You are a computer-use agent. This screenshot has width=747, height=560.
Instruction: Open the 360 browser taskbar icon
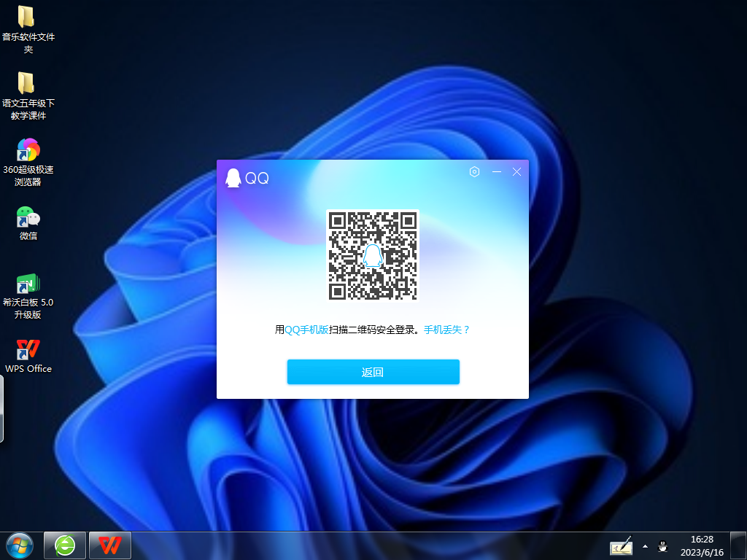coord(65,545)
